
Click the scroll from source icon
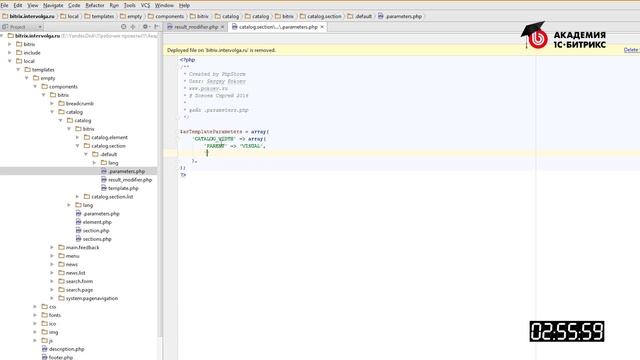(124, 27)
